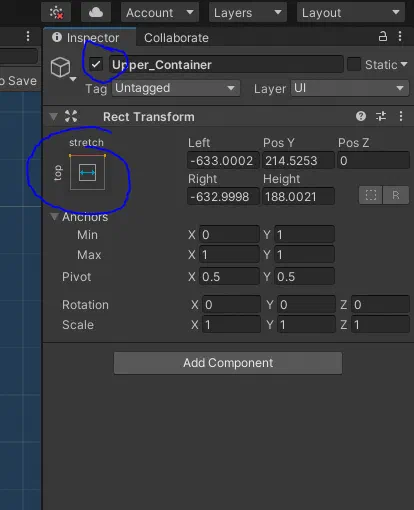The height and width of the screenshot is (510, 414).
Task: Click the Pos Y value field
Action: (x=298, y=161)
